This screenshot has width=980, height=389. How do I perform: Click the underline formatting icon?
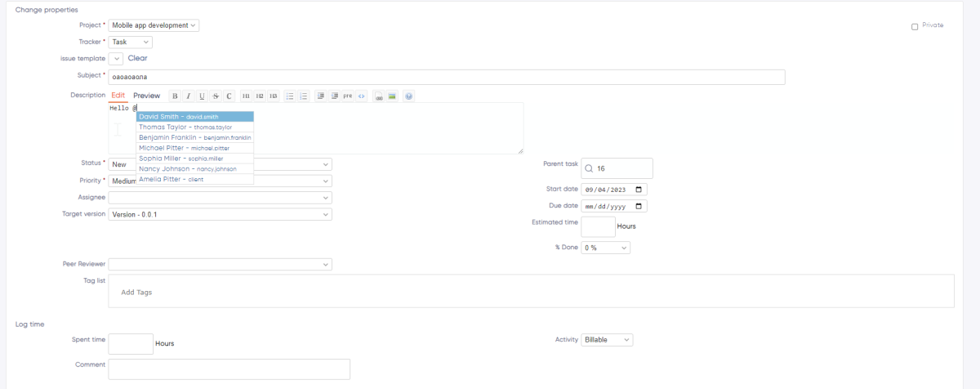coord(203,96)
